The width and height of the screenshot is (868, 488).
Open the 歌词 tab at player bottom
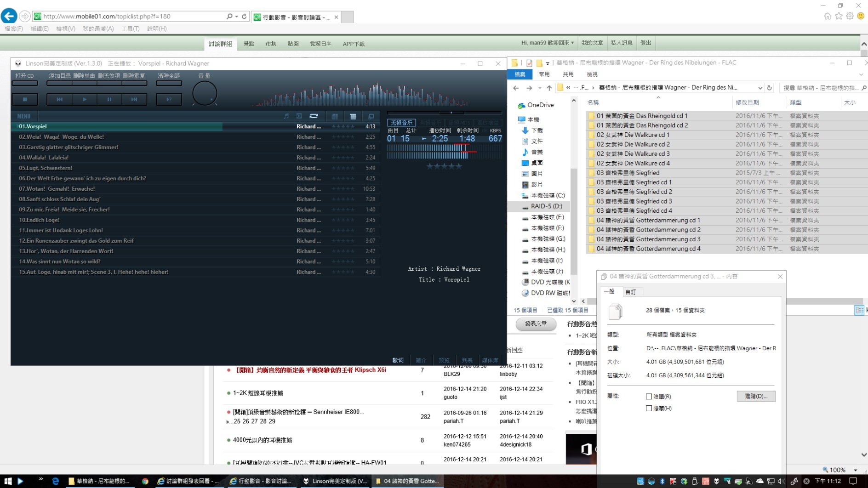[398, 360]
